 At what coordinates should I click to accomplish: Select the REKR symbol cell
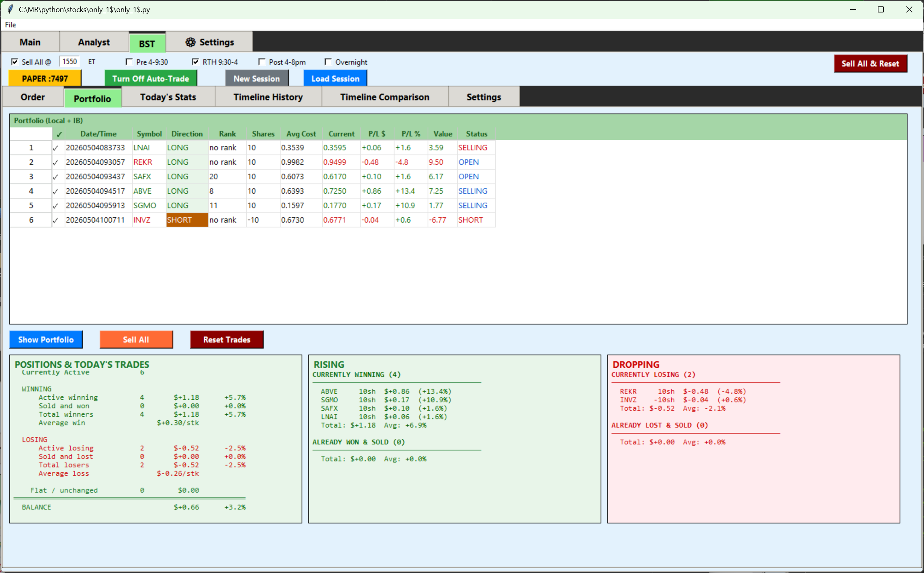pyautogui.click(x=149, y=162)
